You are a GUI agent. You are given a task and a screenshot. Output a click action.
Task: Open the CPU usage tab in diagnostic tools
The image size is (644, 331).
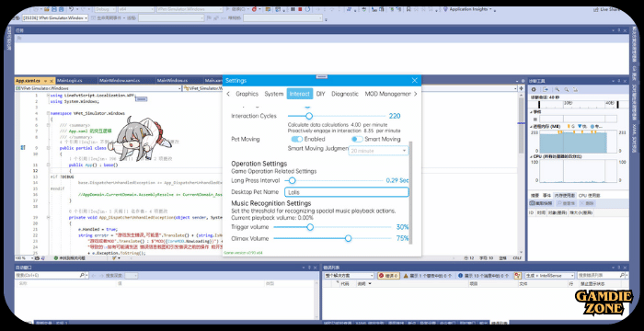pyautogui.click(x=590, y=196)
